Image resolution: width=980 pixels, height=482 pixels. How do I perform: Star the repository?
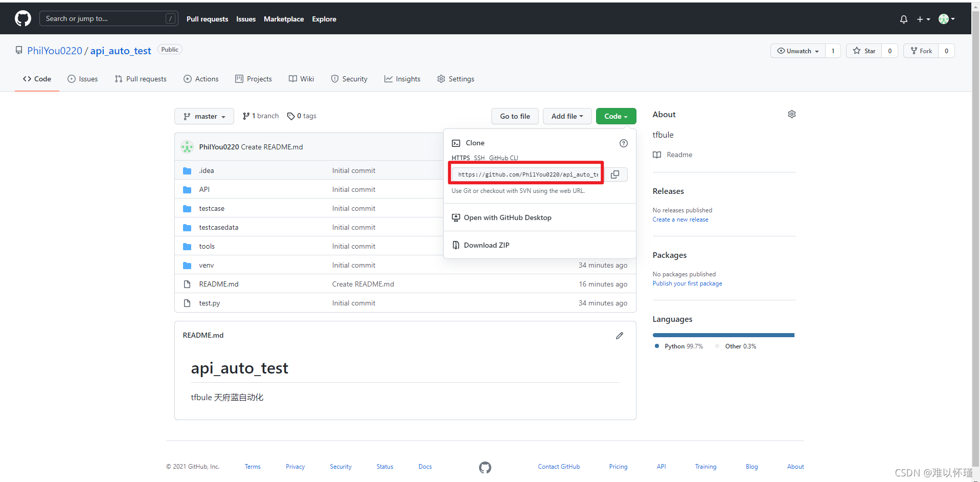pyautogui.click(x=864, y=51)
